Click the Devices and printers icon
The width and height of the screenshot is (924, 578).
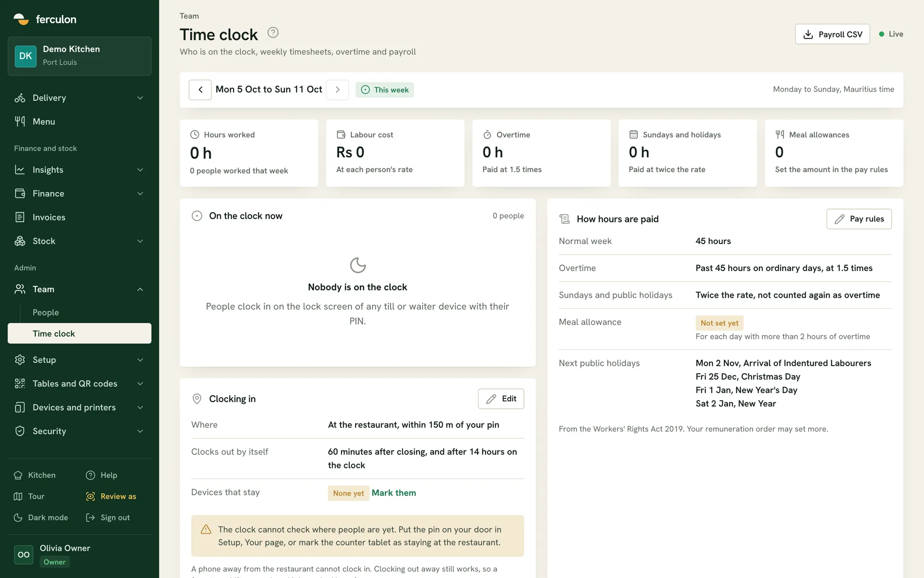(20, 407)
